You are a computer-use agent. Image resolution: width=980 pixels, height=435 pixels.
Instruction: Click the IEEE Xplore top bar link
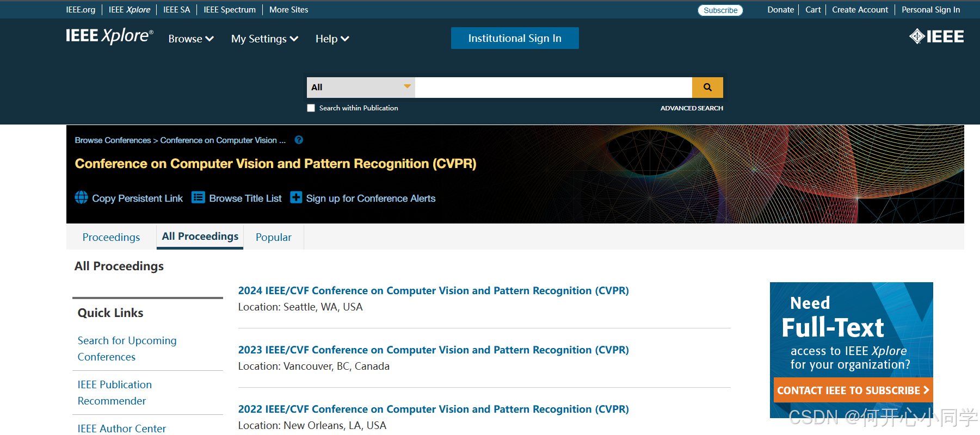point(130,10)
